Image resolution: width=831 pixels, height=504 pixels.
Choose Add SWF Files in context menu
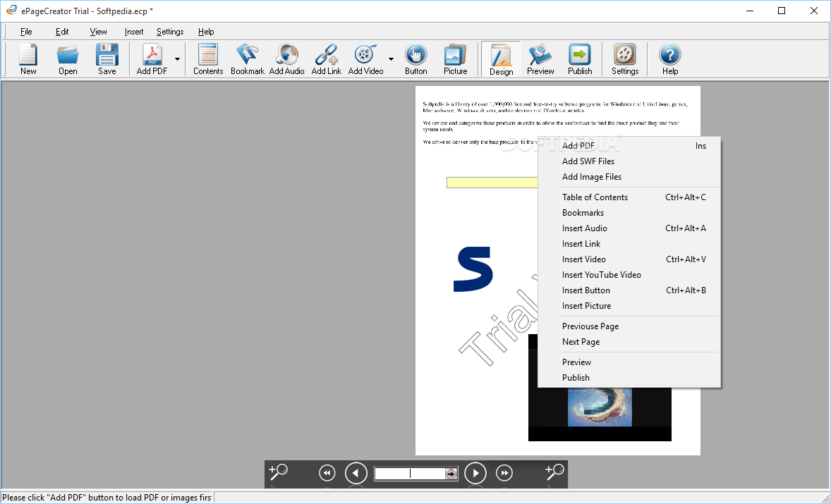point(629,161)
